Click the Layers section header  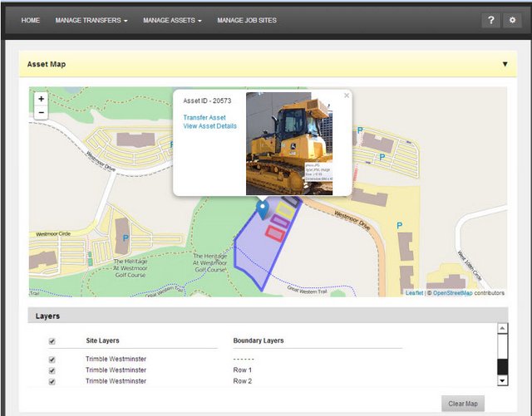[x=268, y=316]
